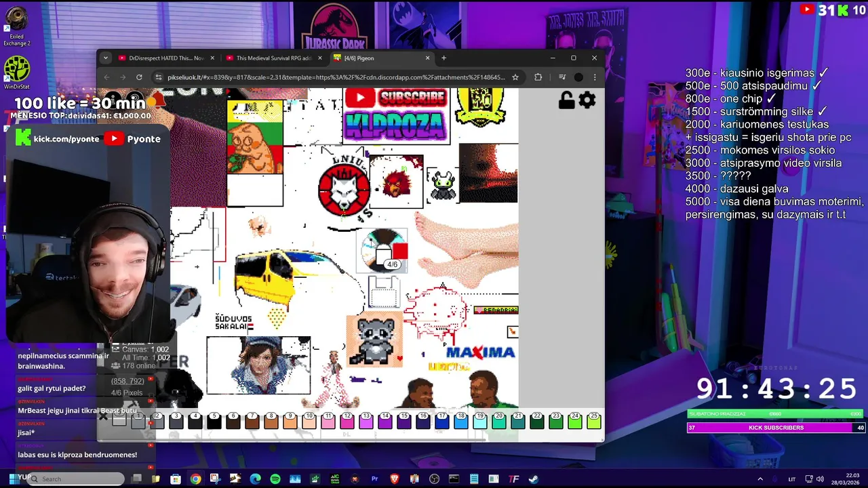Viewport: 868px width, 488px height.
Task: Bookmark this page with star icon
Action: [x=515, y=77]
